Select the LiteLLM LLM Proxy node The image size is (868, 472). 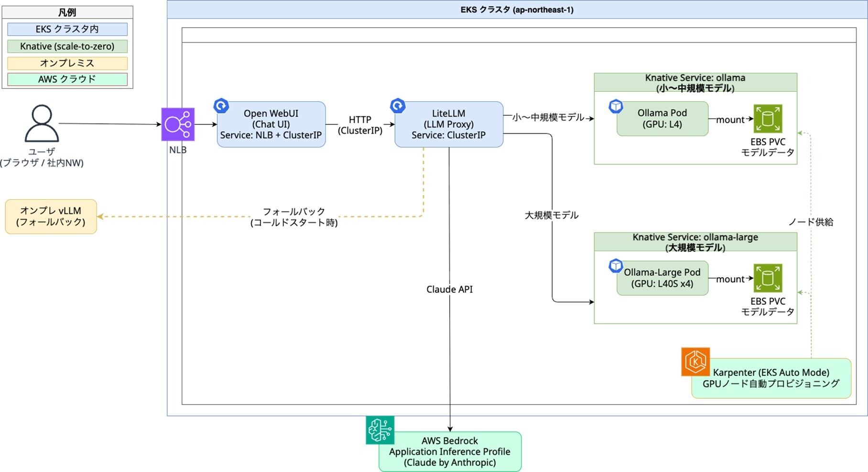(449, 124)
